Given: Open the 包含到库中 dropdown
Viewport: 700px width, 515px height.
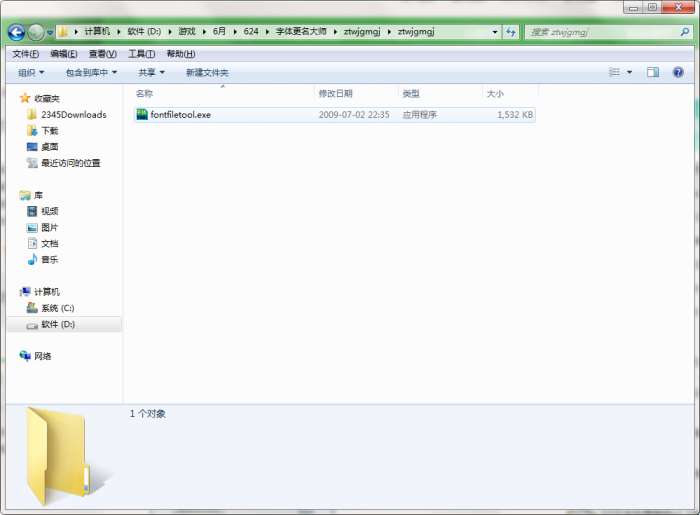Looking at the screenshot, I should [x=91, y=72].
